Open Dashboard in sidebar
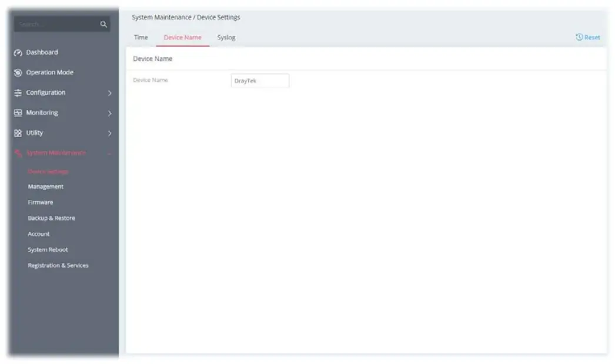 [x=42, y=52]
